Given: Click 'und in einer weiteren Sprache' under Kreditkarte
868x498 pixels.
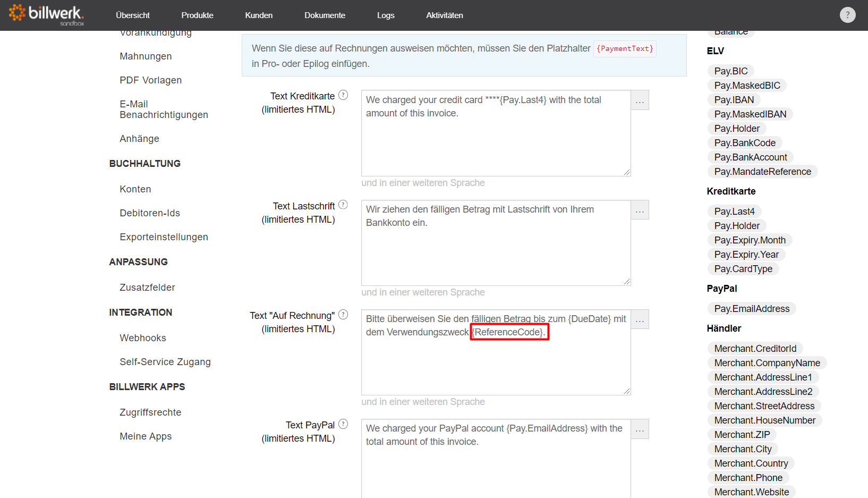Looking at the screenshot, I should [423, 183].
